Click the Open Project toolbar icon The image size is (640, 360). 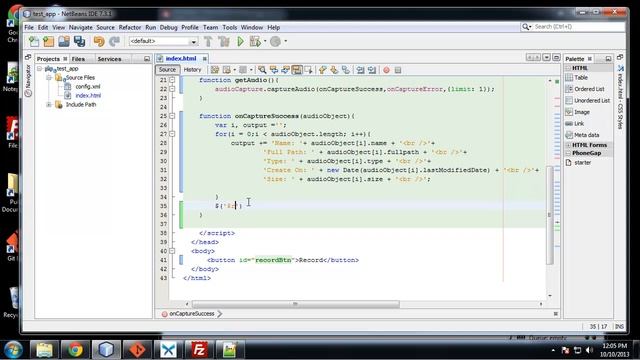(x=64, y=41)
